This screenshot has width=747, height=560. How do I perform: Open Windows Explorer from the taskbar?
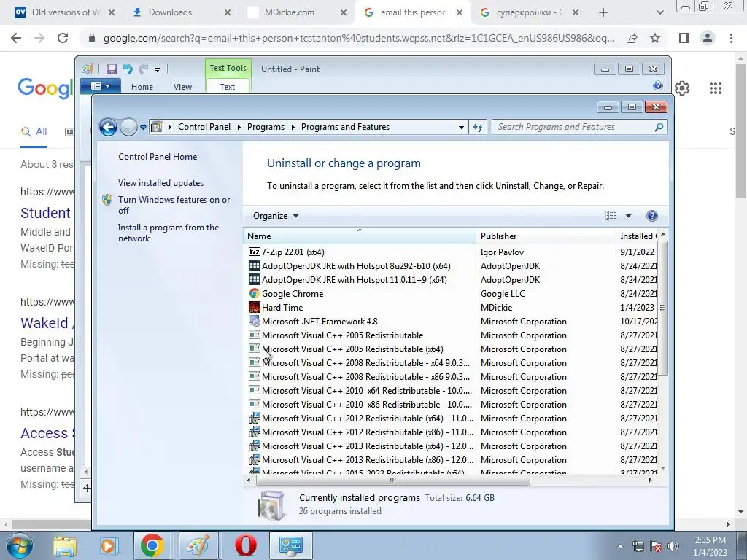(x=65, y=545)
